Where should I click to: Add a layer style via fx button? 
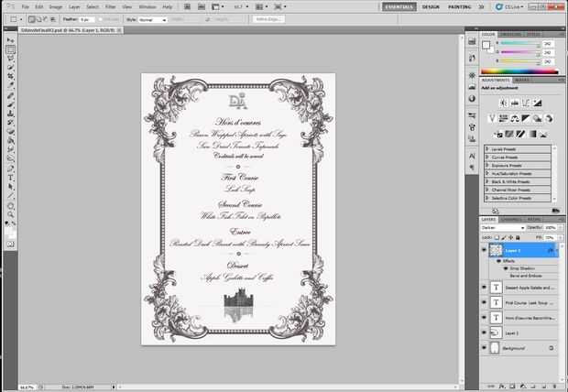(502, 387)
